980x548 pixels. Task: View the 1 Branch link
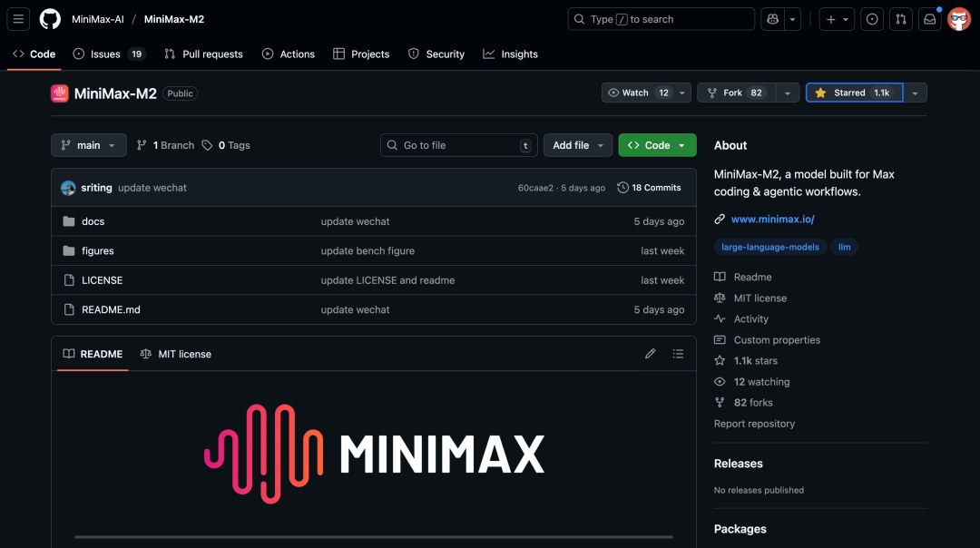[x=166, y=145]
